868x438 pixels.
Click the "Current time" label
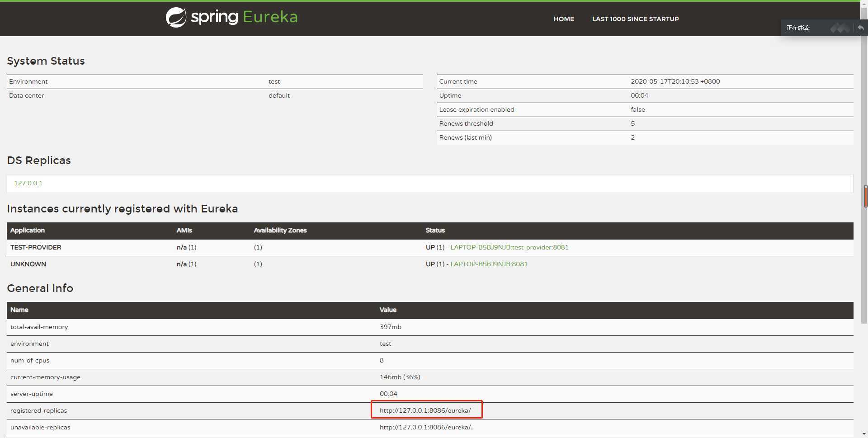pyautogui.click(x=458, y=81)
